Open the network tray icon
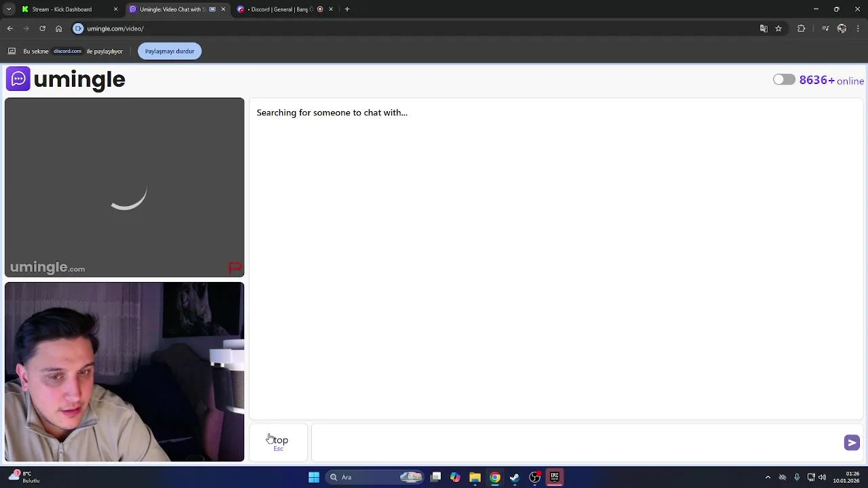This screenshot has width=868, height=488. tap(811, 477)
